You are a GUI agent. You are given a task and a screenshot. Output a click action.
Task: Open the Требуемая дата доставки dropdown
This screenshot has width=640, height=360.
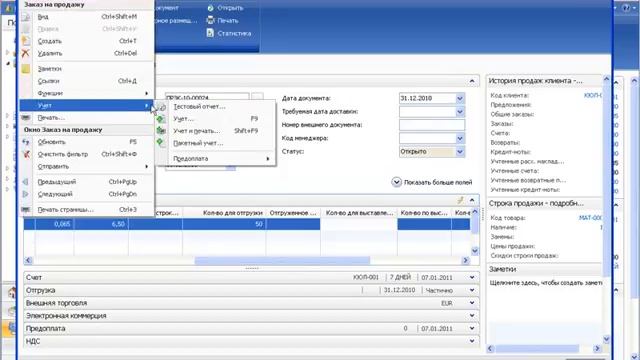pyautogui.click(x=460, y=111)
